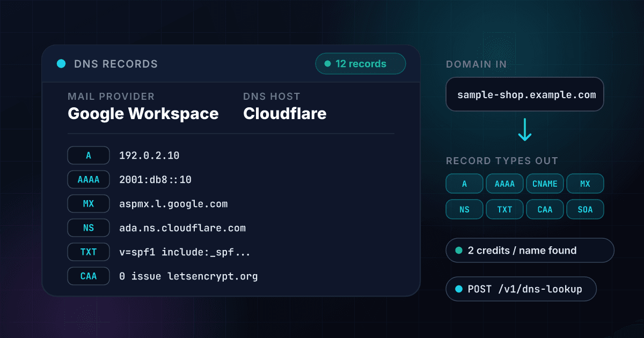Select the 0 issue letsencrypt.org value

point(188,276)
